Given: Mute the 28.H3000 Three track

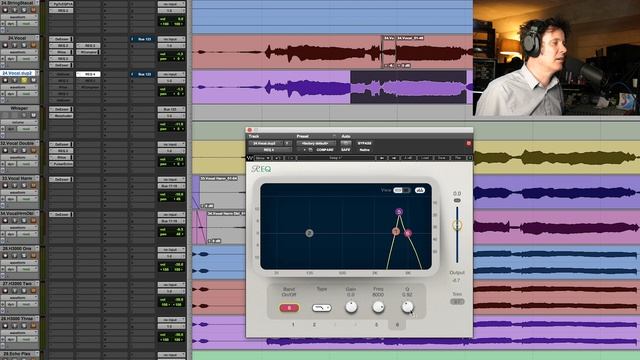Looking at the screenshot, I should point(33,326).
